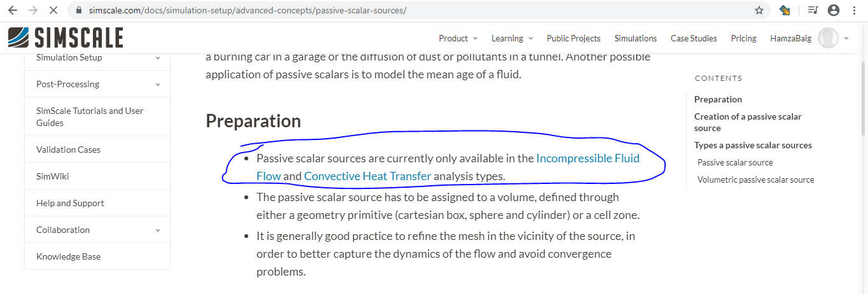Expand the Collaboration sidebar section
The height and width of the screenshot is (294, 868).
pos(158,230)
